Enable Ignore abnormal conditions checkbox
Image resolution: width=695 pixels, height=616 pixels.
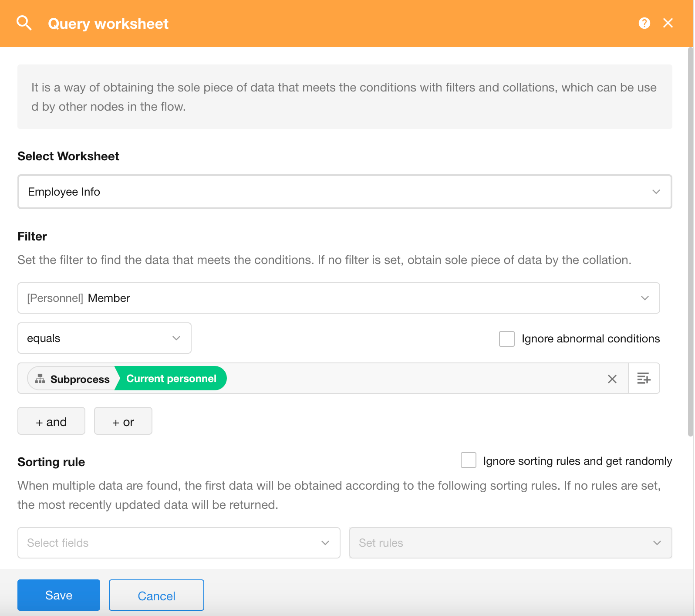tap(507, 339)
